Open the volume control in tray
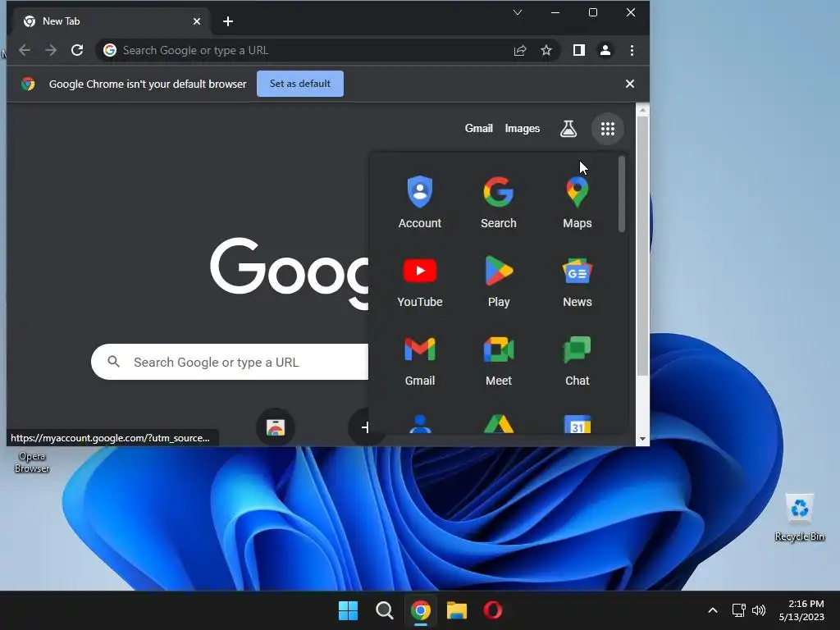Screen dimensions: 840x630 click(x=759, y=610)
